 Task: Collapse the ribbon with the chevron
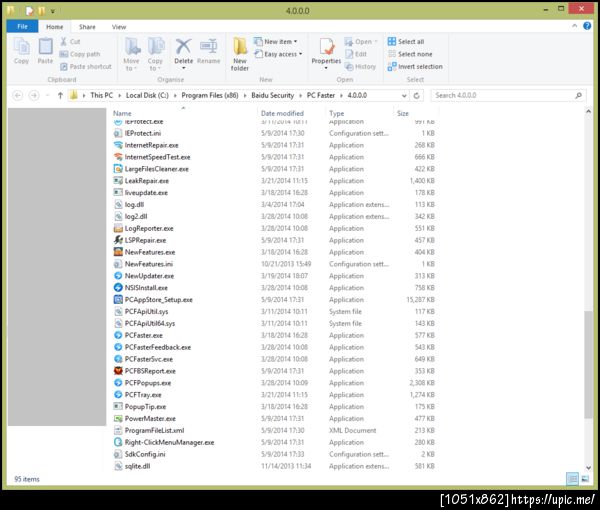(x=574, y=26)
